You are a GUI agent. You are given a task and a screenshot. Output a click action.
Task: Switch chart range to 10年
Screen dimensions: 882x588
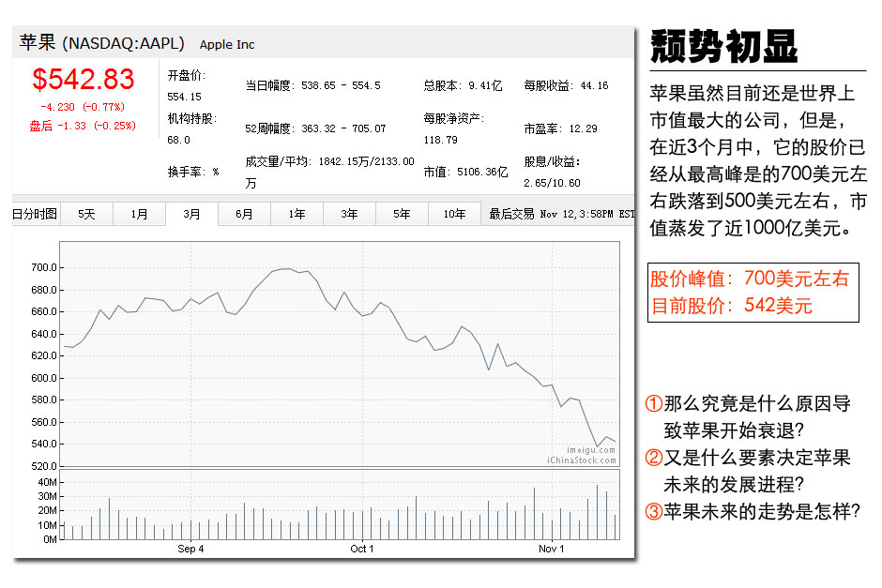[x=454, y=214]
